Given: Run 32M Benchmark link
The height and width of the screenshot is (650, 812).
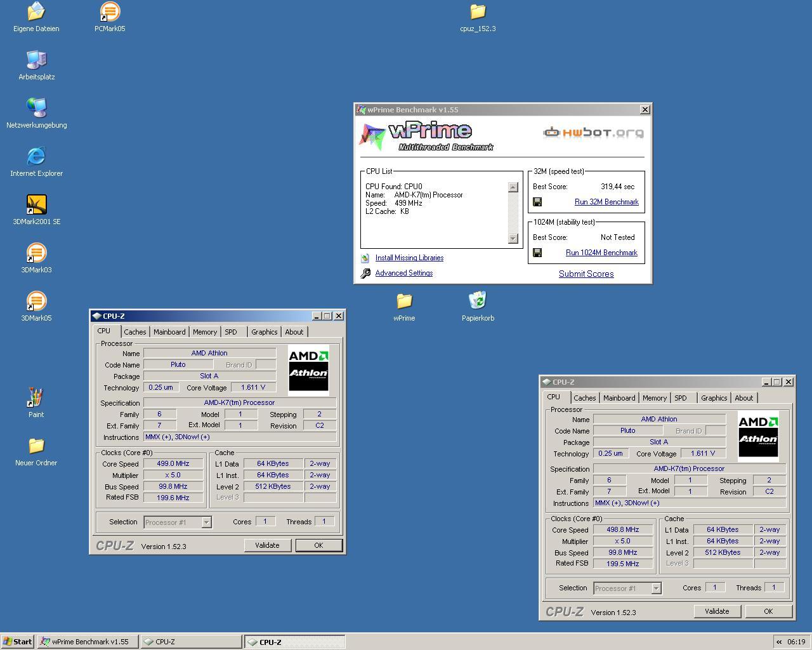Looking at the screenshot, I should [x=606, y=202].
